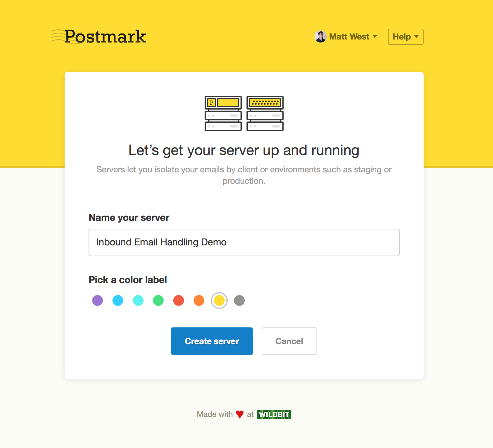Screen dimensions: 493x448
Task: Select the blue color label
Action: pyautogui.click(x=118, y=300)
